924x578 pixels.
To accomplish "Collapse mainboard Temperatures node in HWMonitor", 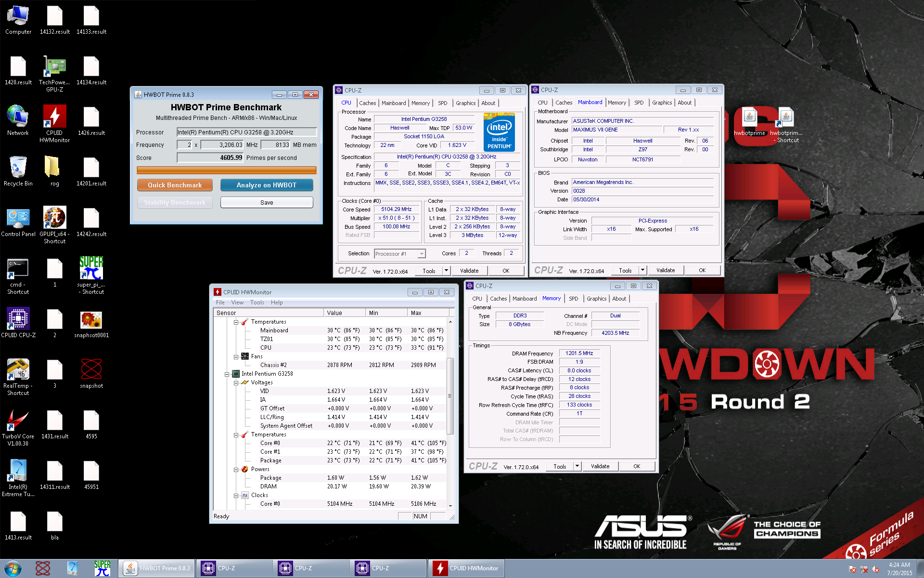I will 236,322.
